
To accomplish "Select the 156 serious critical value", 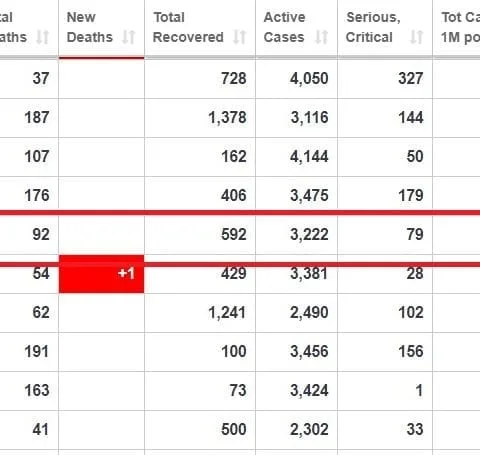I will pos(411,352).
